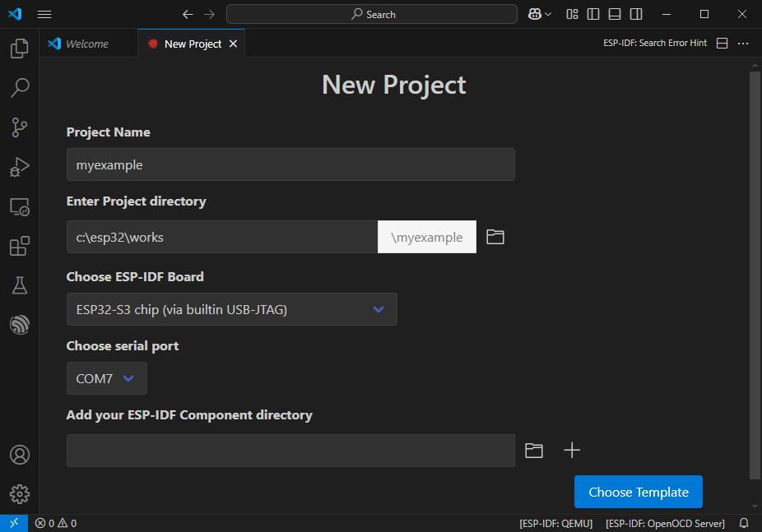
Task: Browse for project directory folder icon
Action: click(x=495, y=237)
